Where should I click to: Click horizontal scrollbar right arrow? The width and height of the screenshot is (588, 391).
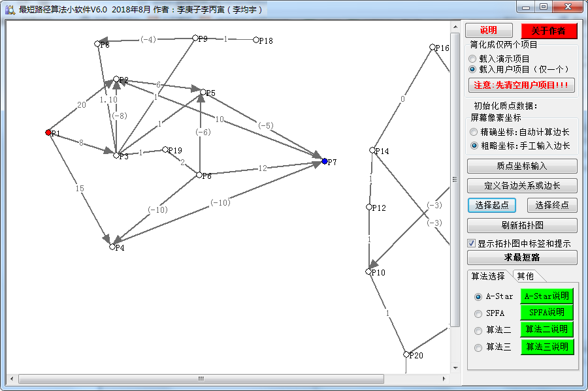pos(444,379)
